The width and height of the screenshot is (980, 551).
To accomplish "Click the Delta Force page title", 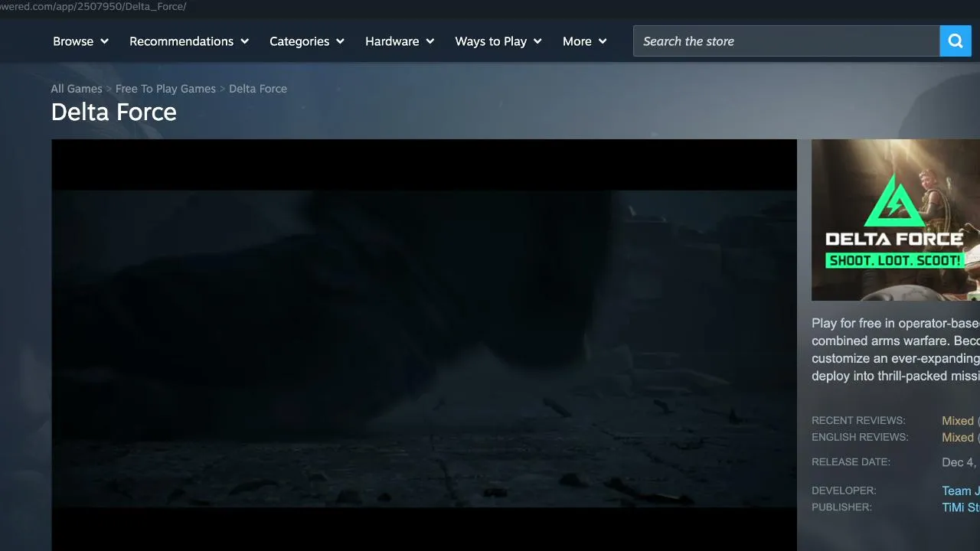I will click(114, 112).
